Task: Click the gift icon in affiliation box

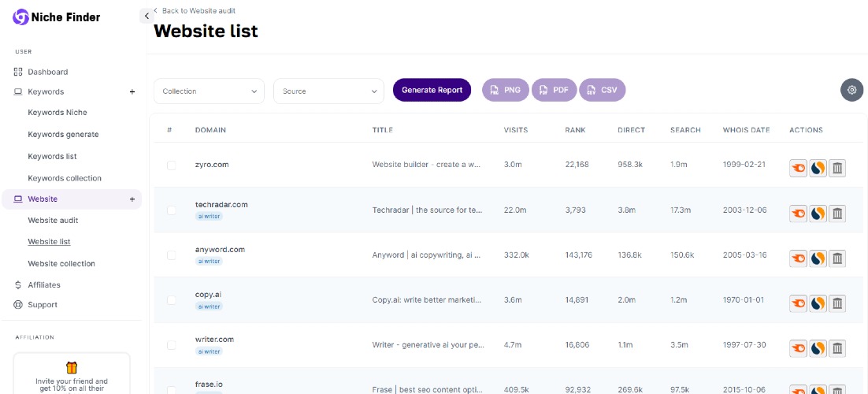Action: pos(72,367)
